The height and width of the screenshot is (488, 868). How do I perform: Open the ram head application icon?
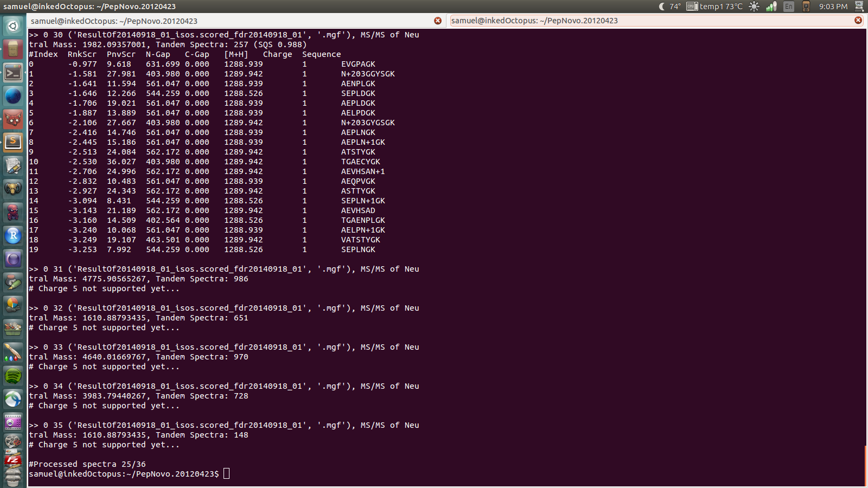[x=13, y=189]
